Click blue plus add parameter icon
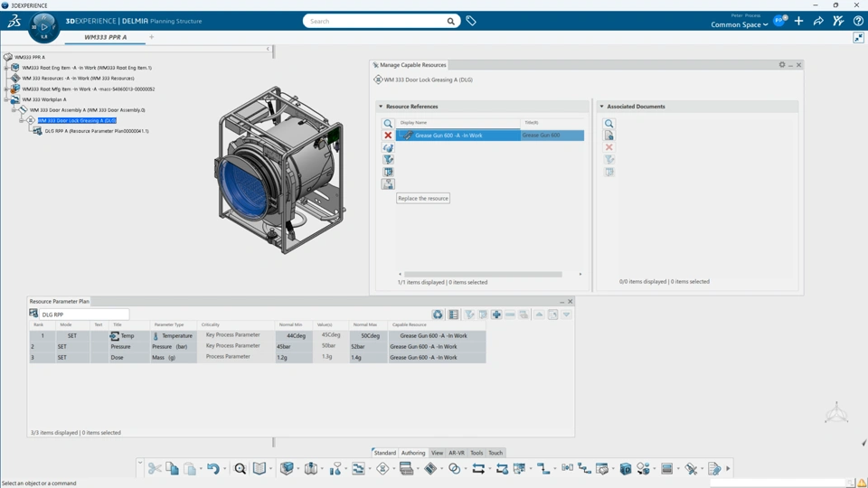 [x=496, y=314]
